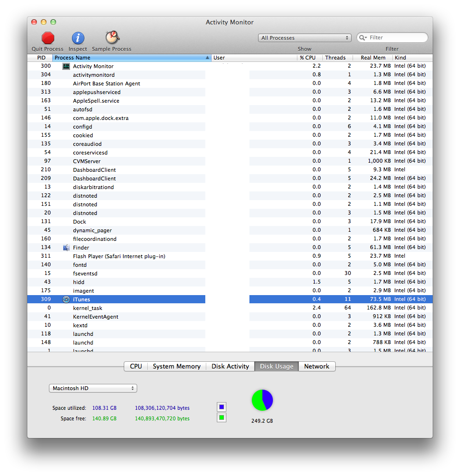
Task: Select the activitymonitord process row
Action: pyautogui.click(x=230, y=75)
